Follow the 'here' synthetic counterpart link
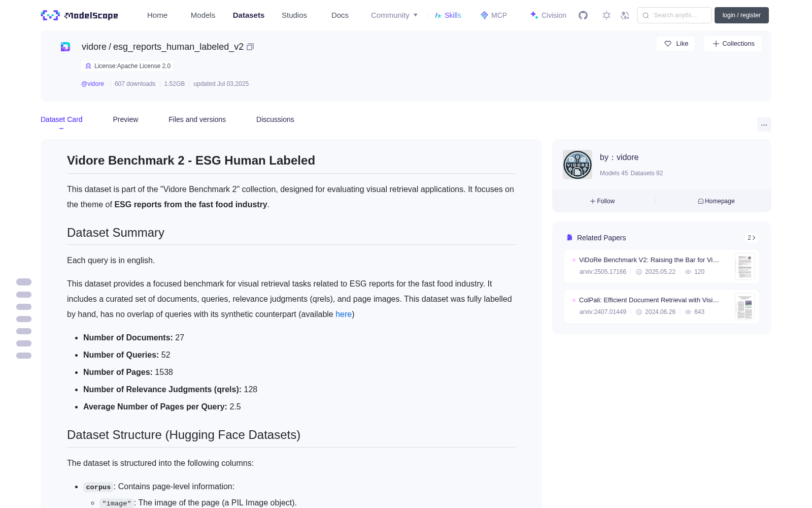The width and height of the screenshot is (812, 508). click(344, 314)
